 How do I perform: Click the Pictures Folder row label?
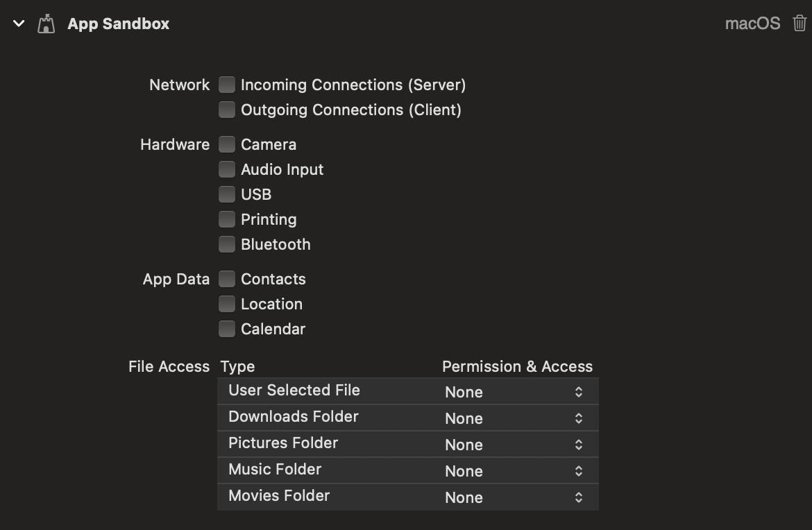pos(283,443)
